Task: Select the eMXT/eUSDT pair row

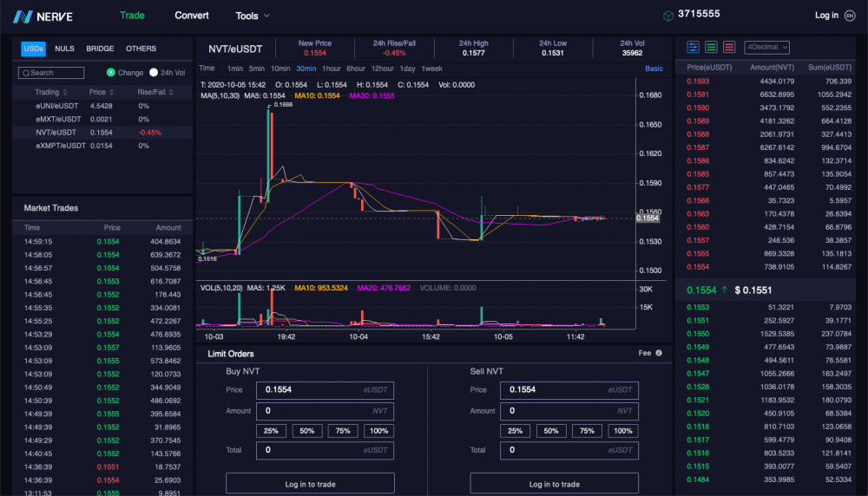Action: point(102,119)
